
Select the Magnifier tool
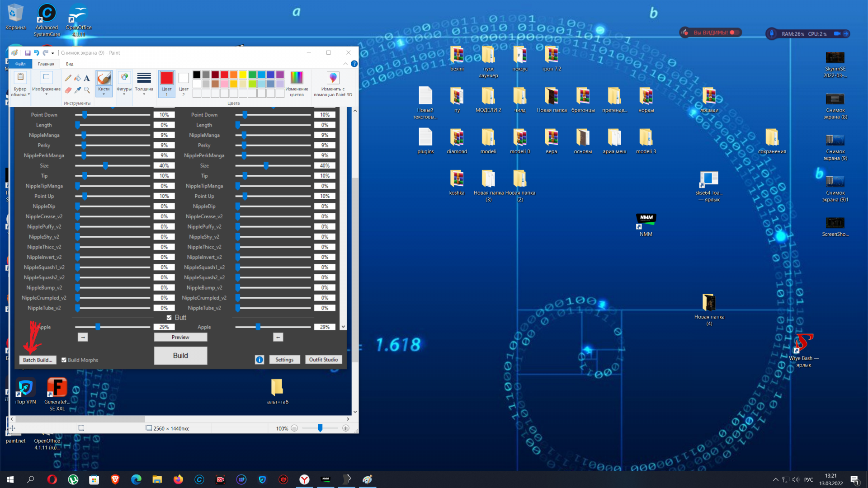(87, 90)
